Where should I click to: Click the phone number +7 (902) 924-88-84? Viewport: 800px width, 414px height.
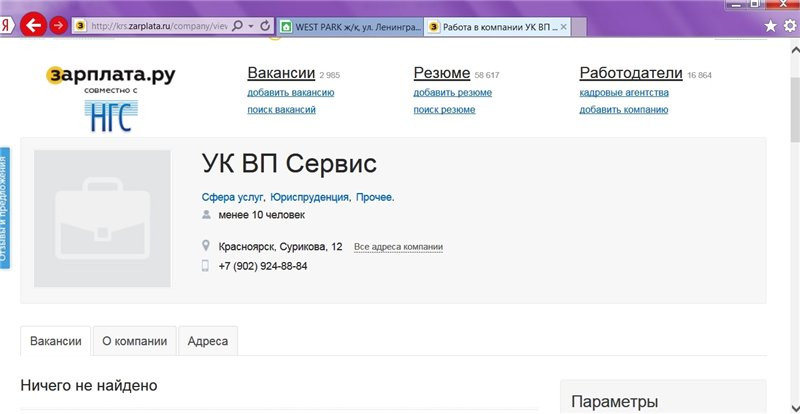(263, 266)
